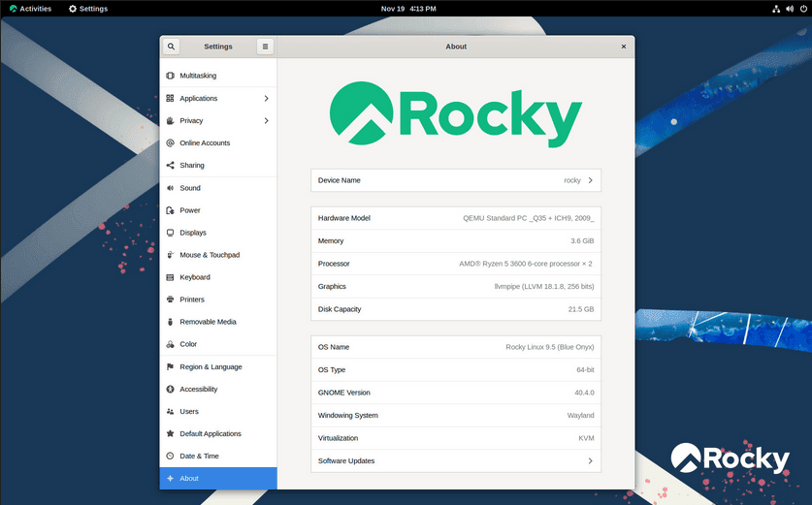Go to Displays label in the sidebar

[x=193, y=233]
